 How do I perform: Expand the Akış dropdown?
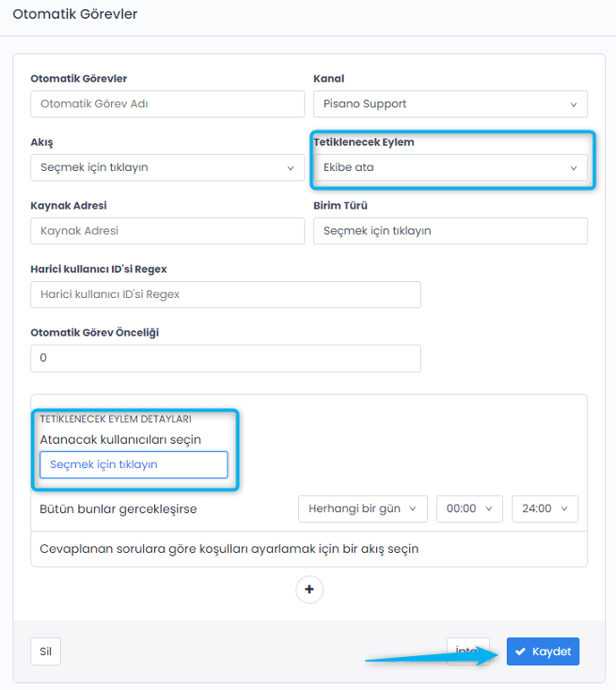click(x=167, y=167)
